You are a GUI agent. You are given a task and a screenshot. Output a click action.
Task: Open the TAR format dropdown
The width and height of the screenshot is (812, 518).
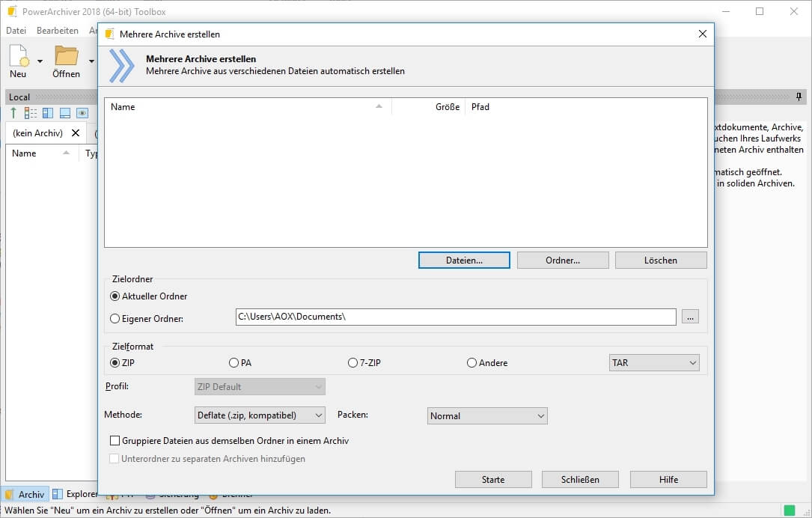(654, 363)
